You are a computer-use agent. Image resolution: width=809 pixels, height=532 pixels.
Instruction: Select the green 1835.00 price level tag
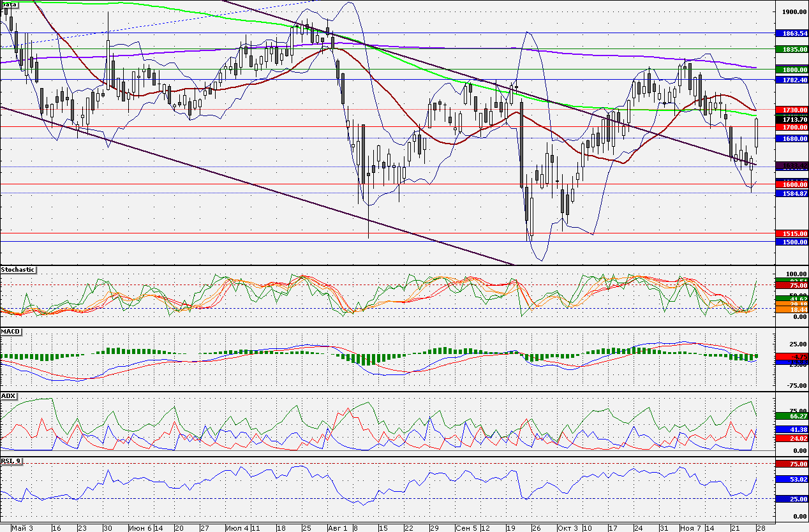pyautogui.click(x=792, y=49)
